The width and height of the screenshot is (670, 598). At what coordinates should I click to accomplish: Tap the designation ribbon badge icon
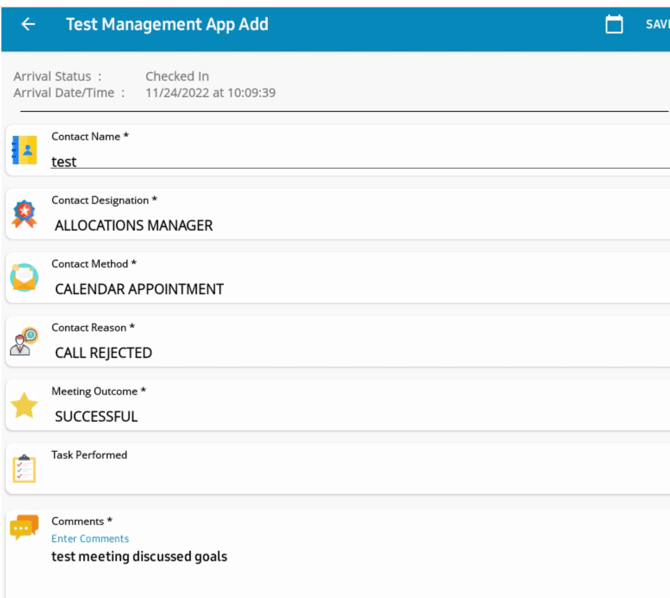24,214
